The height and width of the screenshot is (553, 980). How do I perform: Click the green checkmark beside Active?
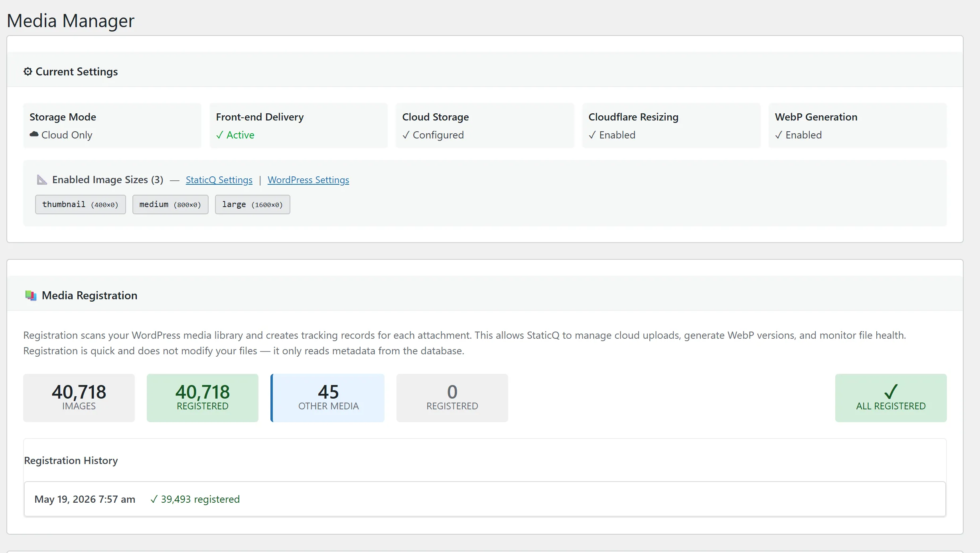(x=219, y=135)
